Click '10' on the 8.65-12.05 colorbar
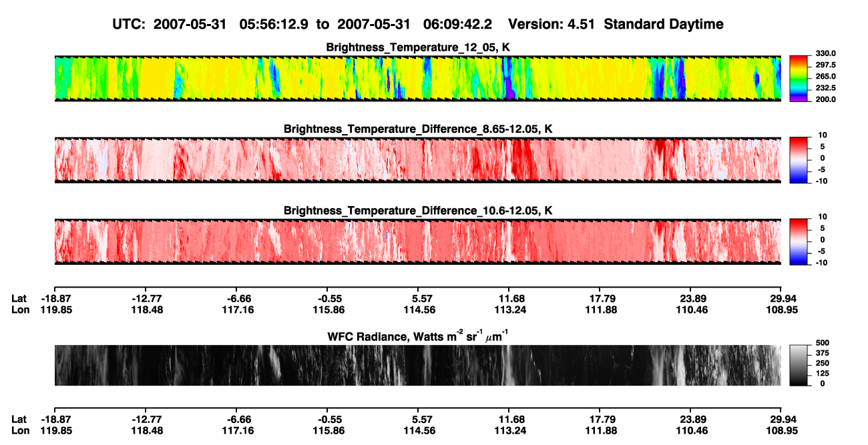 (823, 135)
